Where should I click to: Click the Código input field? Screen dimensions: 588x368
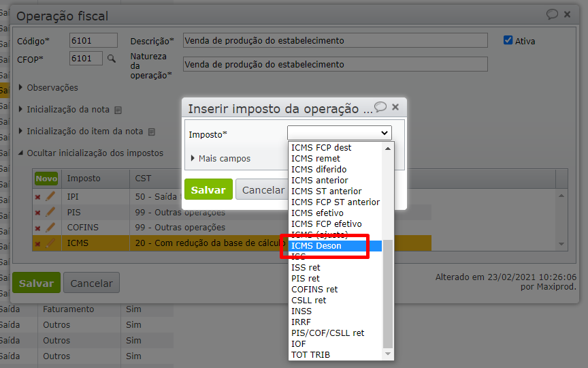(x=93, y=40)
